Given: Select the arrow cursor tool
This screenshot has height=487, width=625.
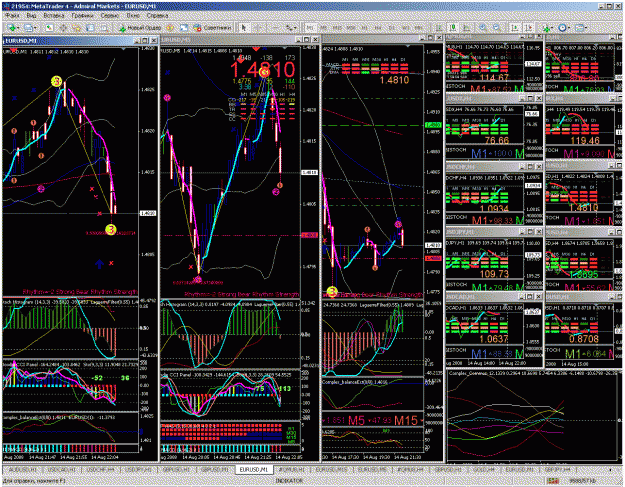Looking at the screenshot, I should pos(244,28).
